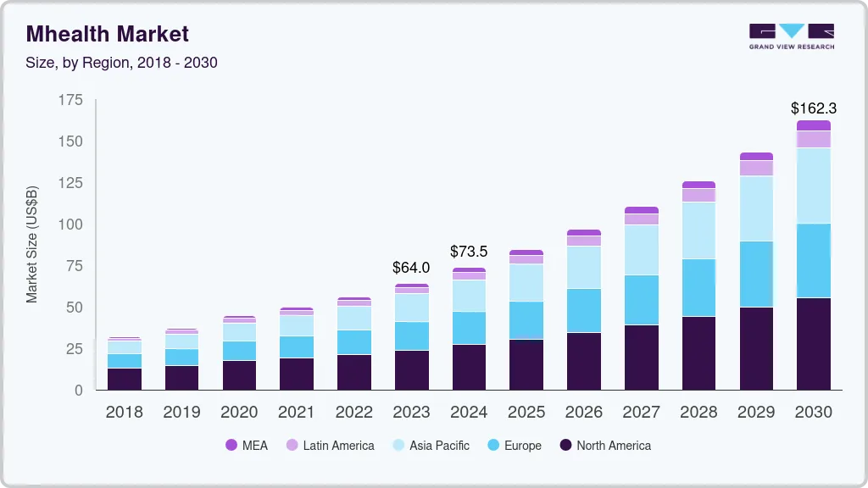
Task: Click the Mhealth Market chart title
Action: pos(107,34)
